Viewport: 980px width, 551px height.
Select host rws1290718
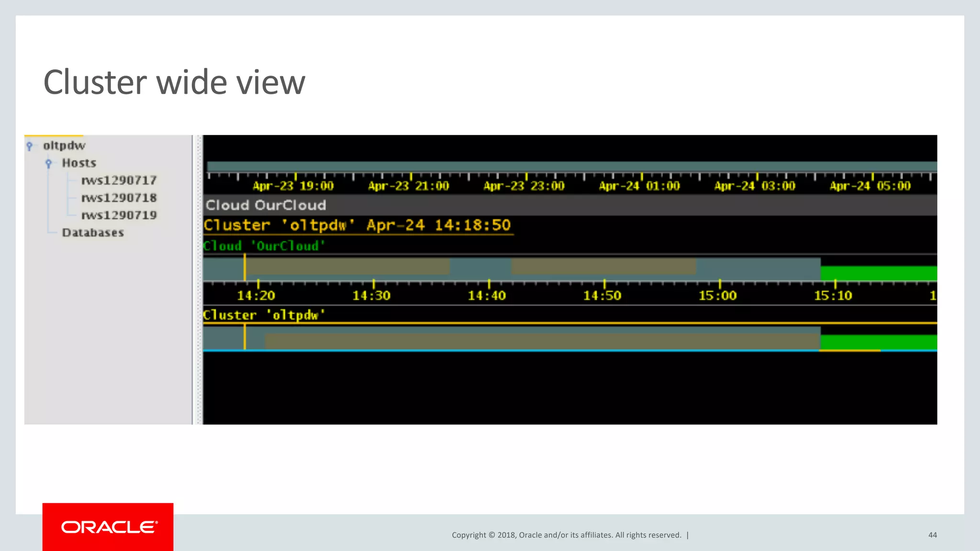point(119,198)
